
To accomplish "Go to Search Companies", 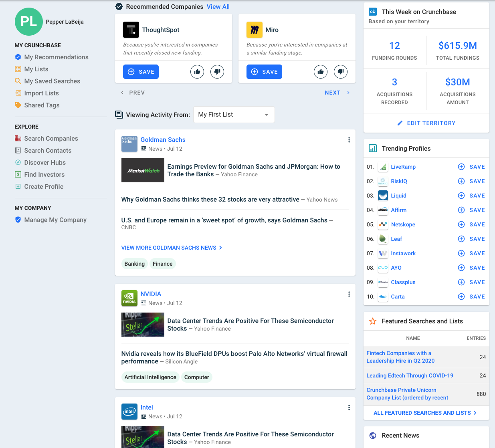I will (46, 138).
